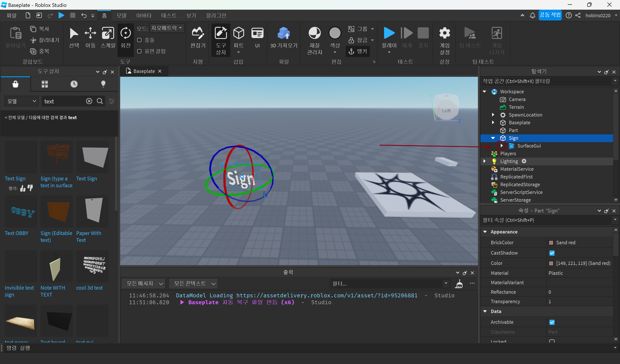Screen dimensions: 620x364
Task: Enable the 표면 결합 (Join Surfaces) checkbox
Action: pyautogui.click(x=139, y=51)
